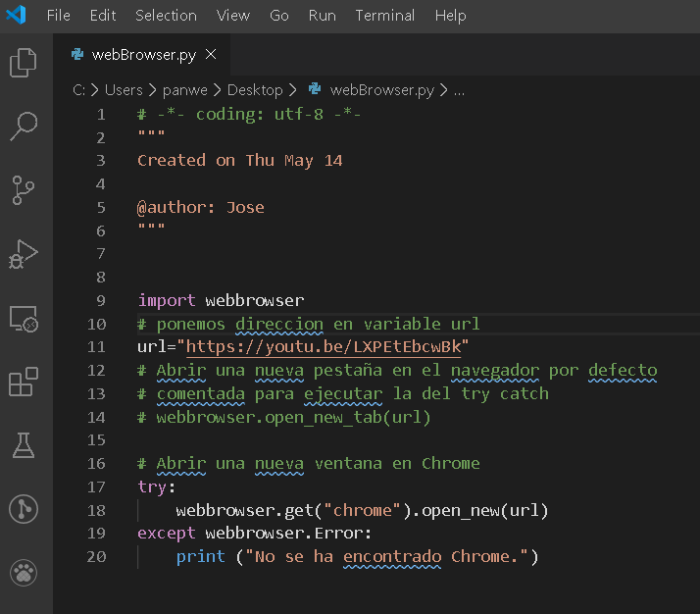
Task: Open Run and Debug bug-play icon
Action: (x=24, y=254)
